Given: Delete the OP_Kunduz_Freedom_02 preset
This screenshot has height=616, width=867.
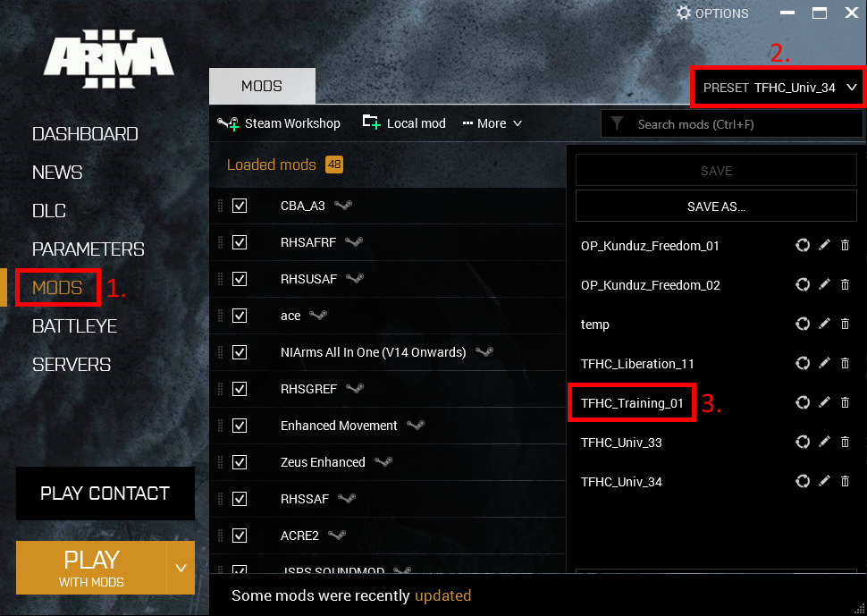Looking at the screenshot, I should click(x=845, y=284).
